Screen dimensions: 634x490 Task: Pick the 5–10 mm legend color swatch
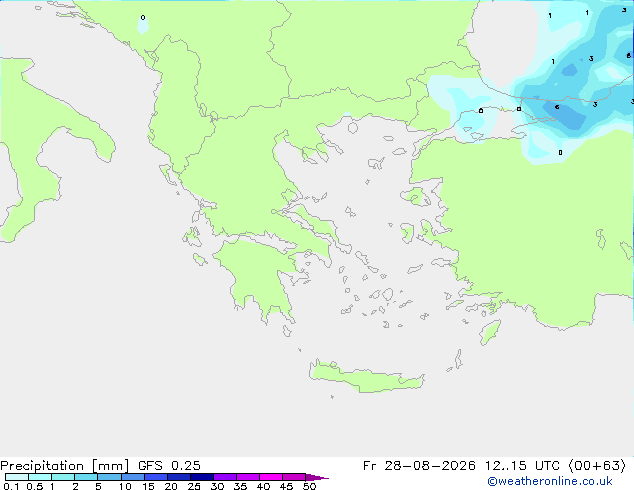109,477
